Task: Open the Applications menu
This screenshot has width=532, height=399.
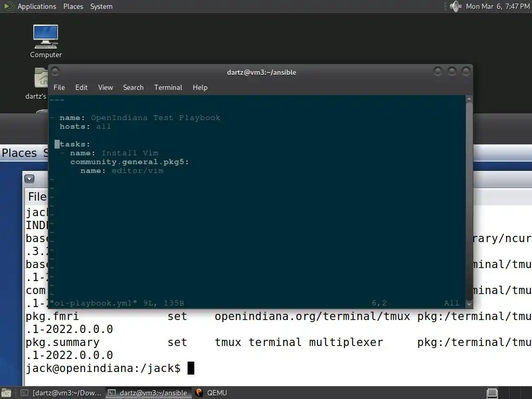Action: coord(37,6)
